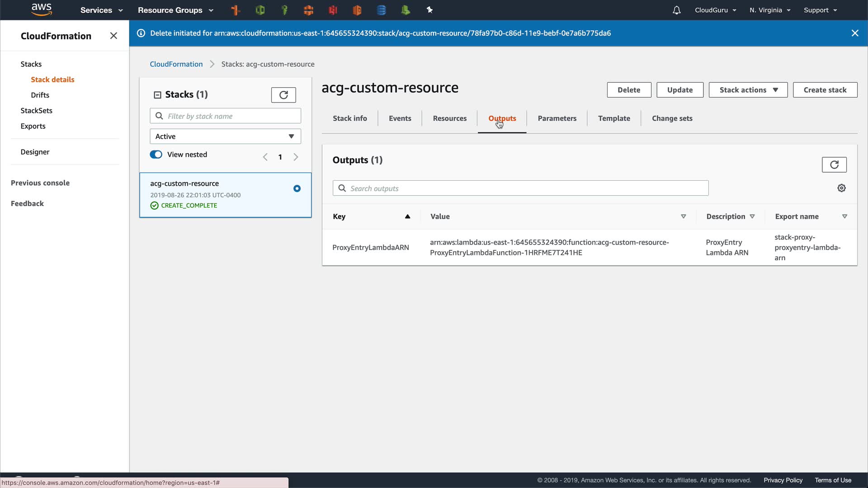
Task: Open Outputs table settings gear
Action: click(841, 188)
